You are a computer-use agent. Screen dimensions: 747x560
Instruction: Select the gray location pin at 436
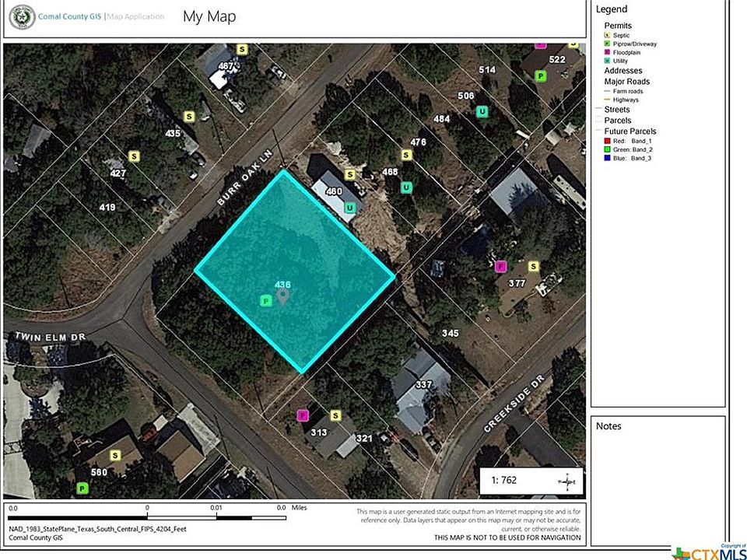click(283, 298)
